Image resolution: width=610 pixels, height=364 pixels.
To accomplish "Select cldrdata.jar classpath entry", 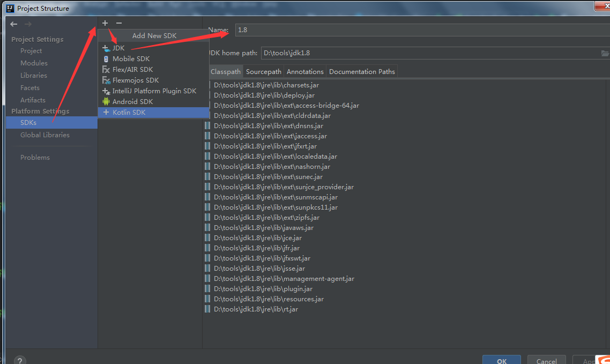I will click(x=272, y=115).
